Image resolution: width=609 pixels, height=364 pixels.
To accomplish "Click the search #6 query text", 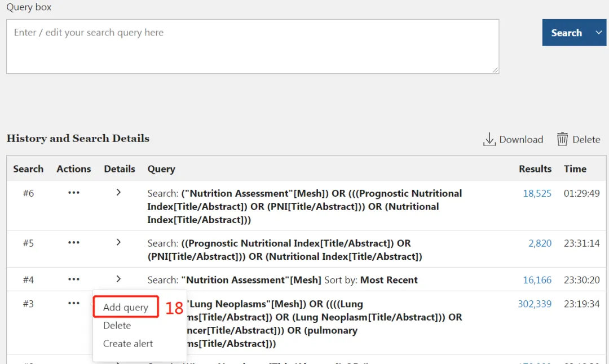I will (x=304, y=206).
